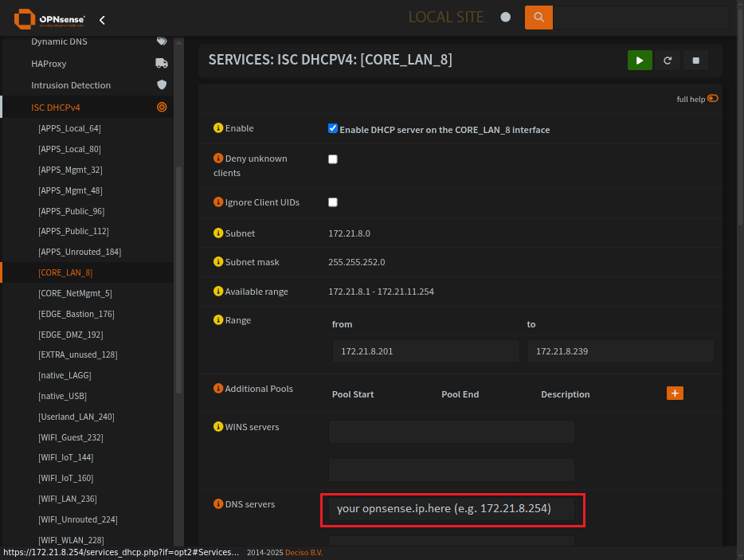Select the [CORE_LAN_8] interface
Image resolution: width=744 pixels, height=560 pixels.
tap(65, 273)
